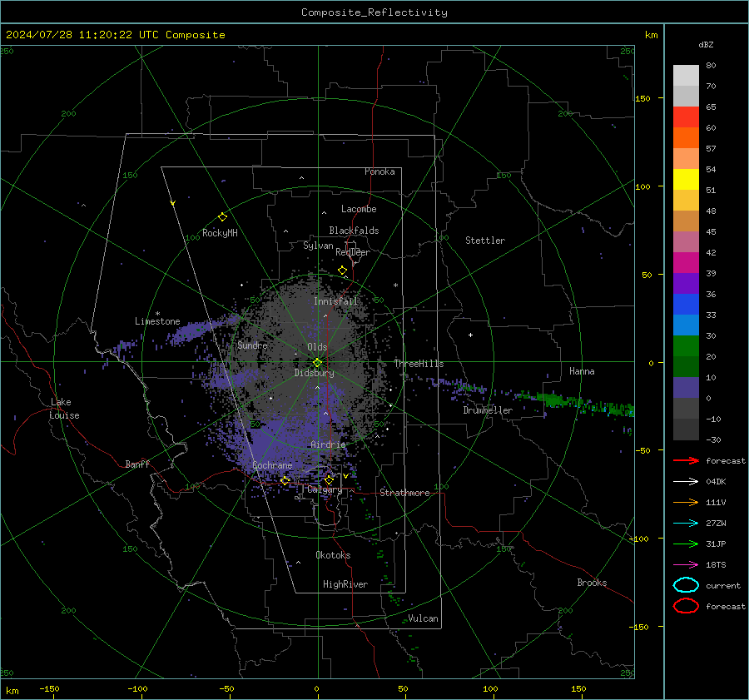
Task: Select the Drumheller map label
Action: pos(488,410)
